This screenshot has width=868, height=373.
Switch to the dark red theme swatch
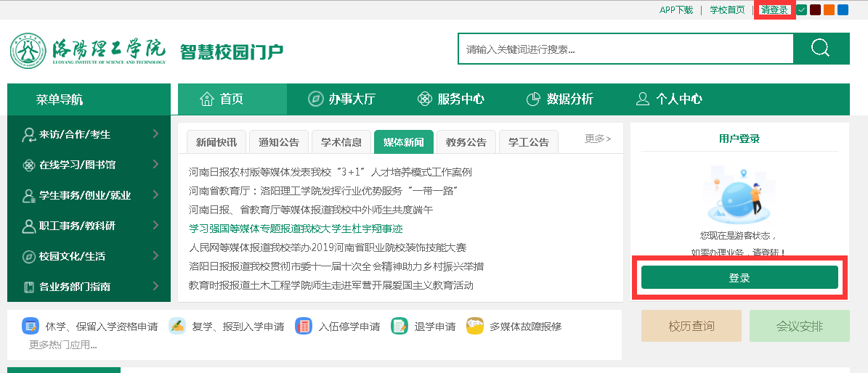tap(816, 10)
